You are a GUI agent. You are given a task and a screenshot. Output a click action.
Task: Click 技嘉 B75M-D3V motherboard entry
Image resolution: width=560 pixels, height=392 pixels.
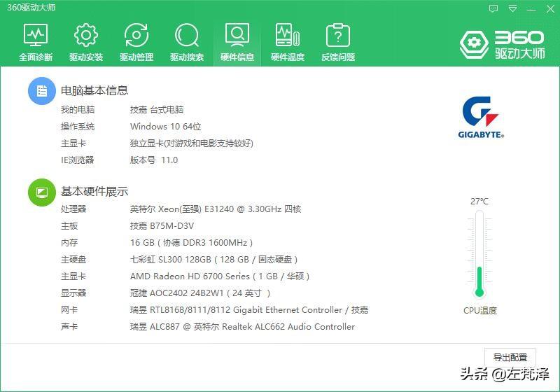point(162,226)
